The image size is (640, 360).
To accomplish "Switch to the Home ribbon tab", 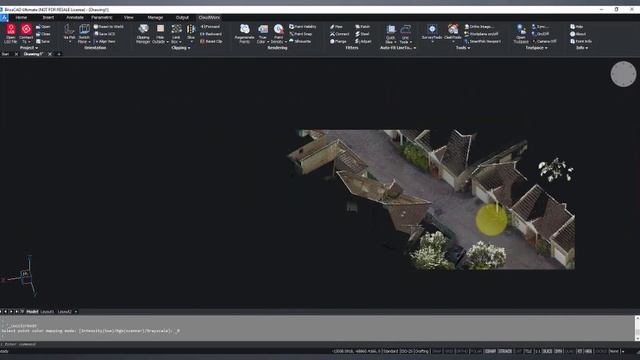I will (21, 18).
